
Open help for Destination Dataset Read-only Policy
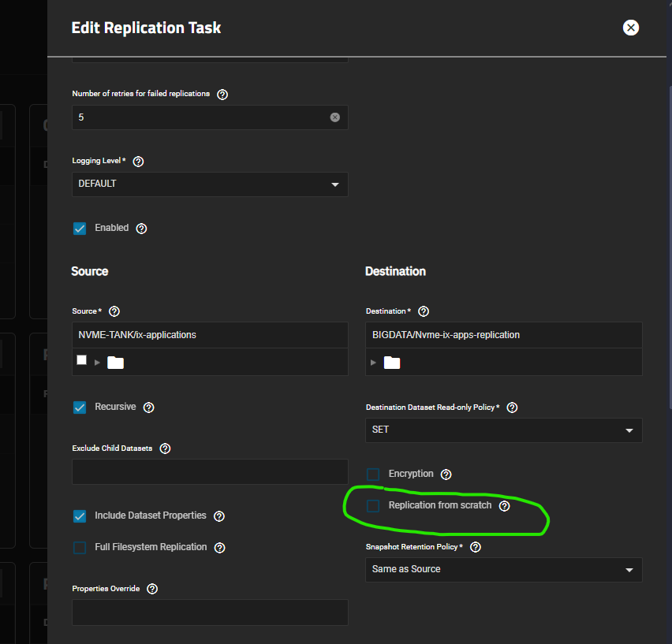click(512, 408)
